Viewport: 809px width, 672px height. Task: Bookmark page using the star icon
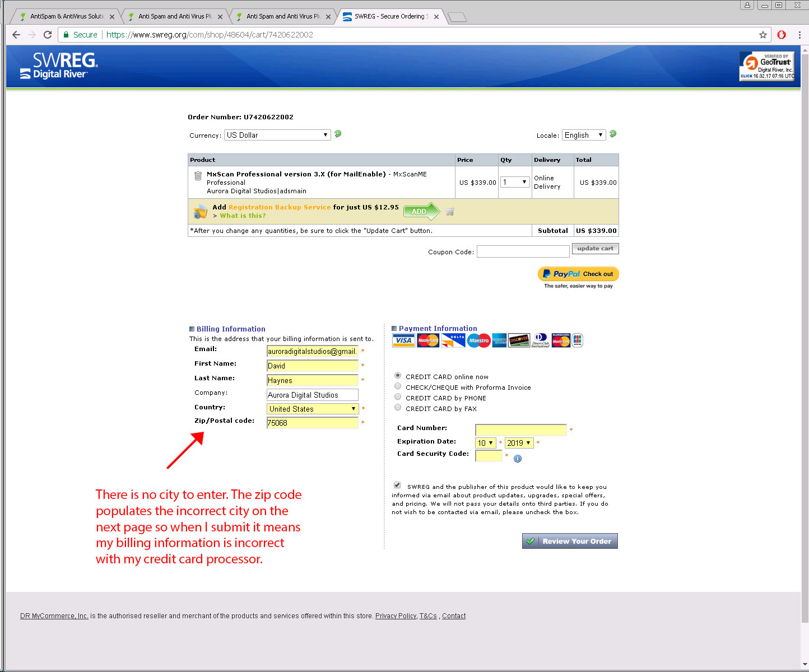coord(763,35)
